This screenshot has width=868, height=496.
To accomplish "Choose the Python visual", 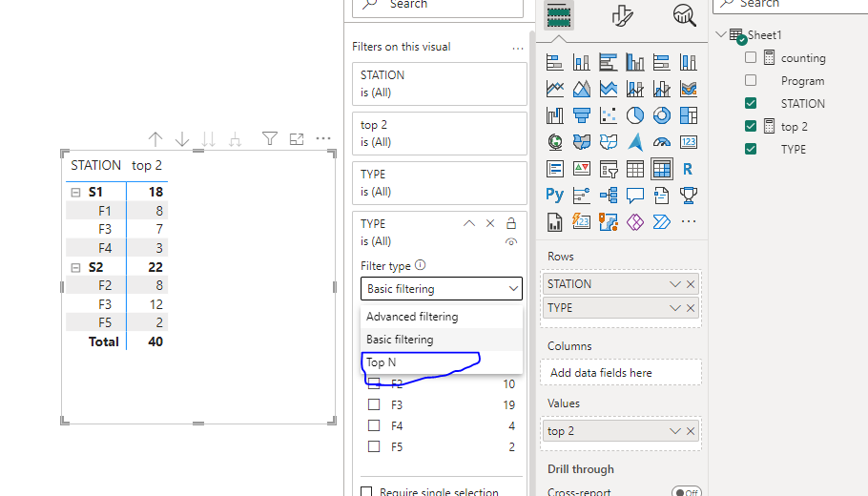I will point(555,195).
